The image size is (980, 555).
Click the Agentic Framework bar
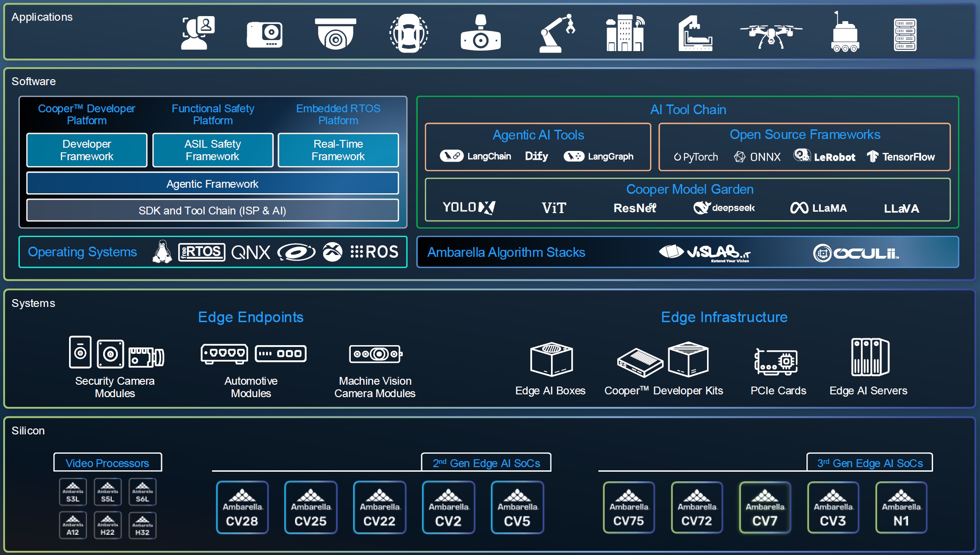[x=212, y=184]
